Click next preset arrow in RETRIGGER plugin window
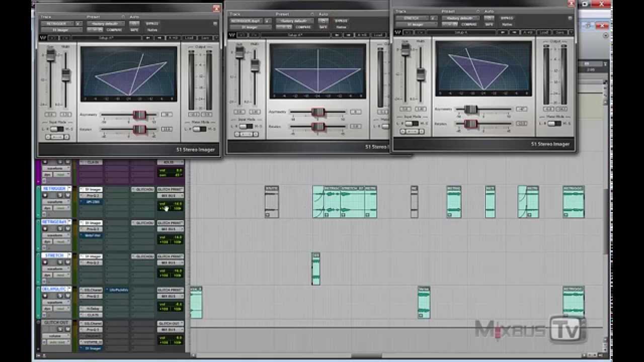644x362 pixels. coord(159,38)
